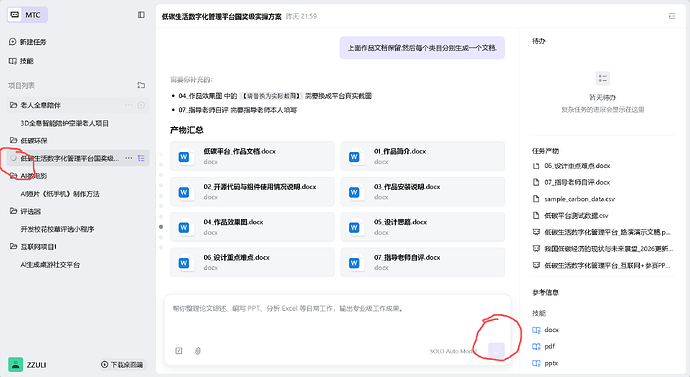Screen dimensions: 690x377
Task: Open the 低碳平台_作品文档.docx card
Action: click(252, 156)
